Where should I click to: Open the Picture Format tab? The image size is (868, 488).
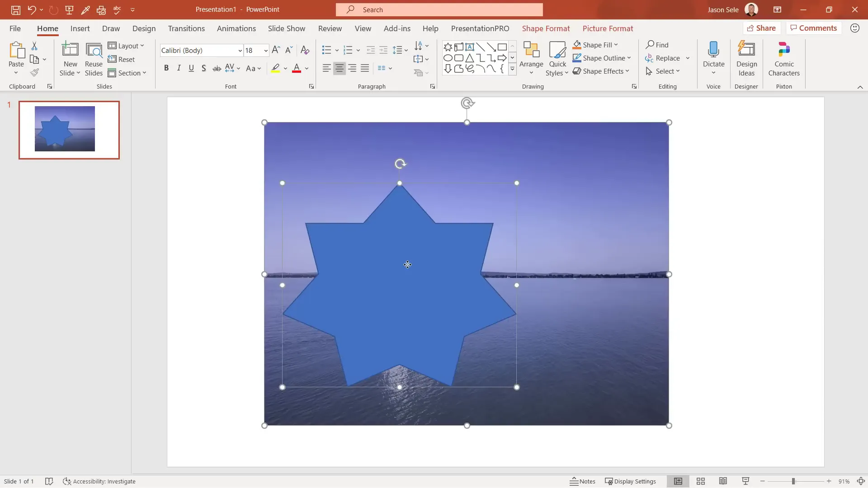[608, 28]
